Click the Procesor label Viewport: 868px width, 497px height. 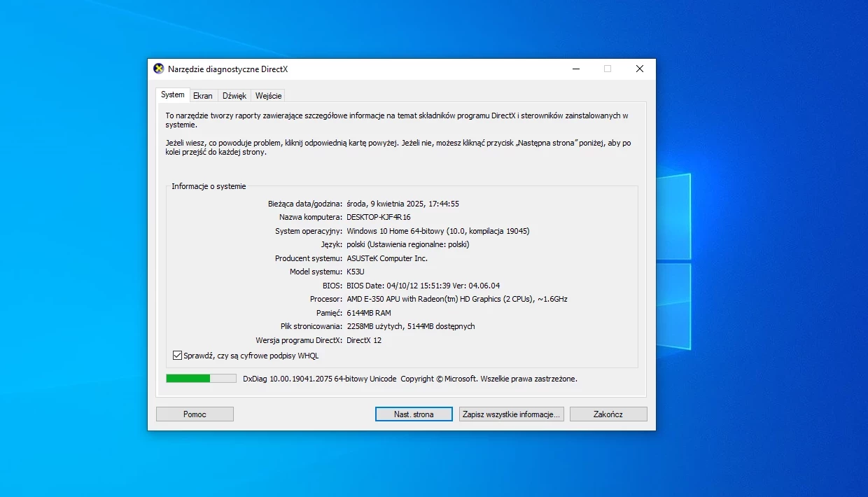pyautogui.click(x=326, y=299)
